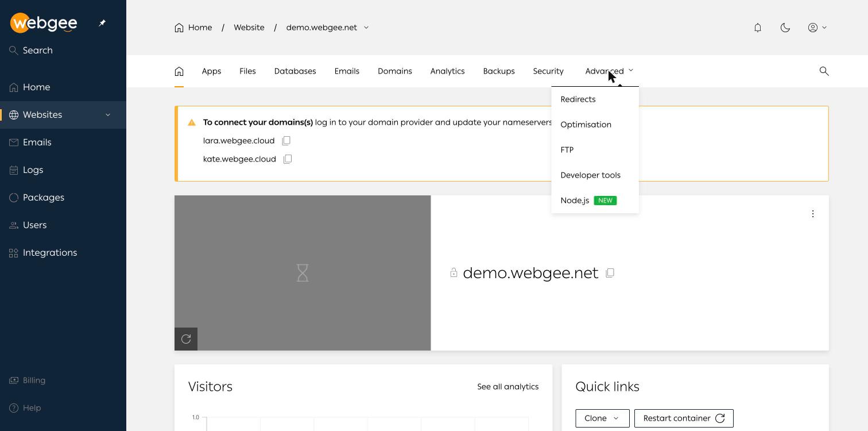Open Integrations in the sidebar

pyautogui.click(x=63, y=253)
